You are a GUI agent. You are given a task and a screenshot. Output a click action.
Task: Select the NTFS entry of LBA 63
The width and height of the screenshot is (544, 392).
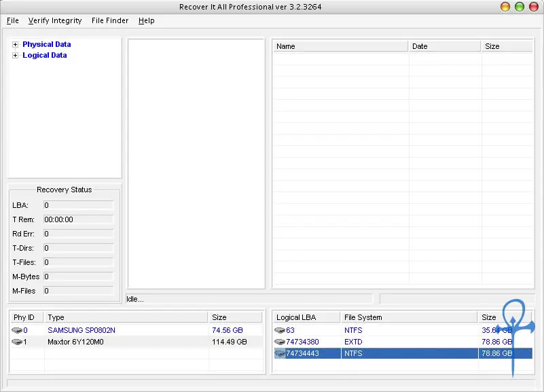point(353,330)
